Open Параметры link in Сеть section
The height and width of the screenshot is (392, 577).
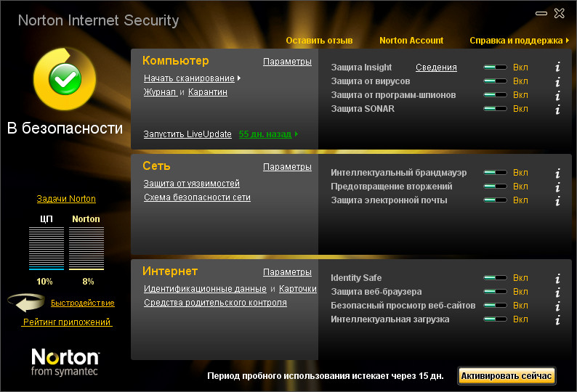tap(287, 167)
